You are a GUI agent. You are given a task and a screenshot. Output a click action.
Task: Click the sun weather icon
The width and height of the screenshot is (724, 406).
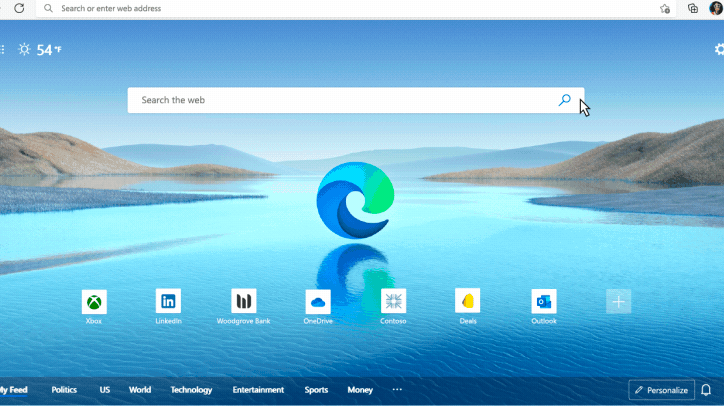[x=24, y=49]
